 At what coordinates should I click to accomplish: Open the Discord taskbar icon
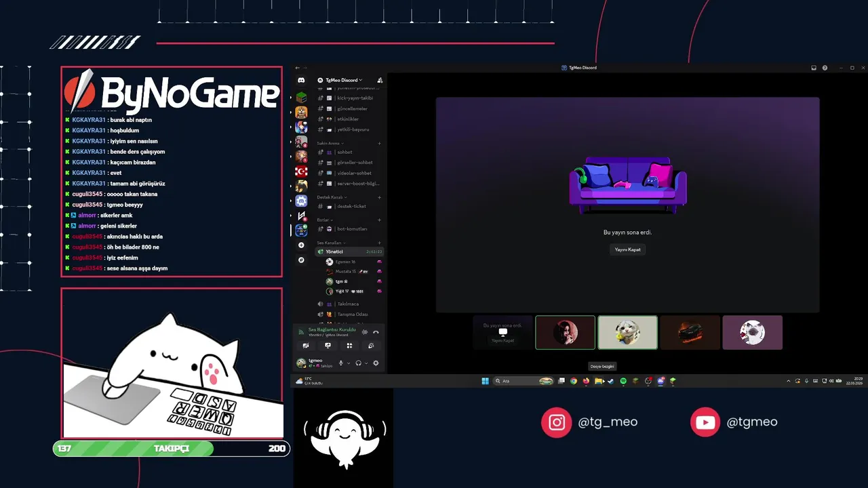click(660, 381)
